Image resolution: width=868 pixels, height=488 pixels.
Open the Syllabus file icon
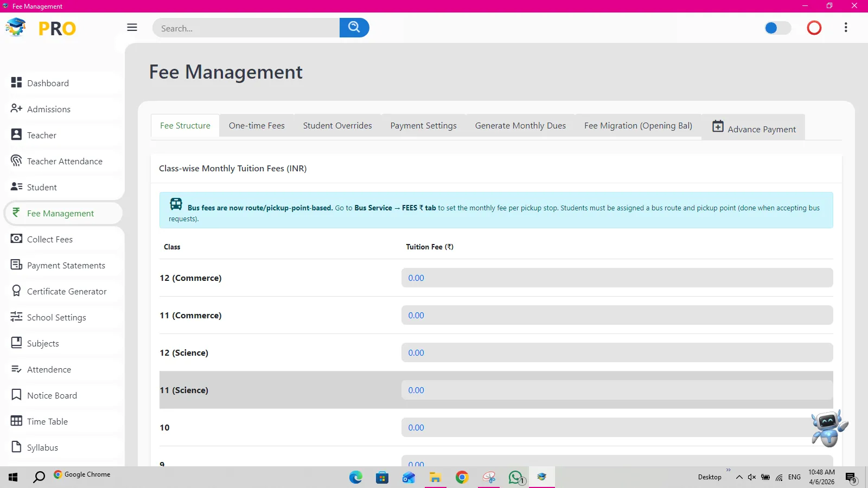click(16, 447)
